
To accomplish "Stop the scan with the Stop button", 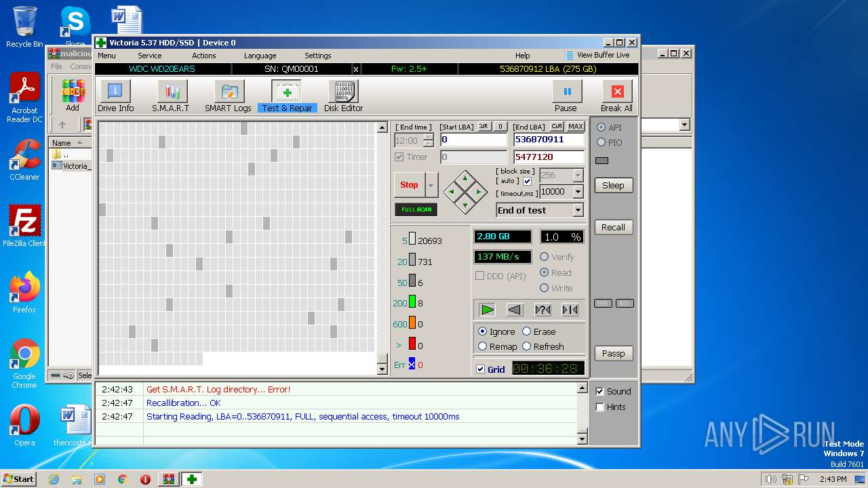I will click(409, 184).
